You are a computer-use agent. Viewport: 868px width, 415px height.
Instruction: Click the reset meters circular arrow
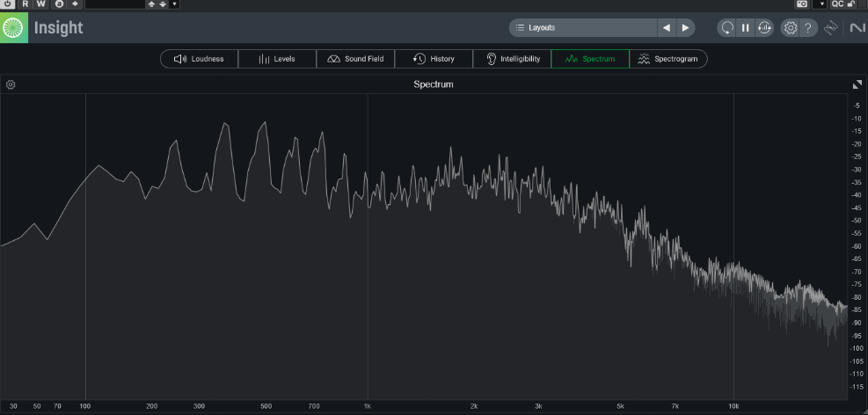coord(726,27)
